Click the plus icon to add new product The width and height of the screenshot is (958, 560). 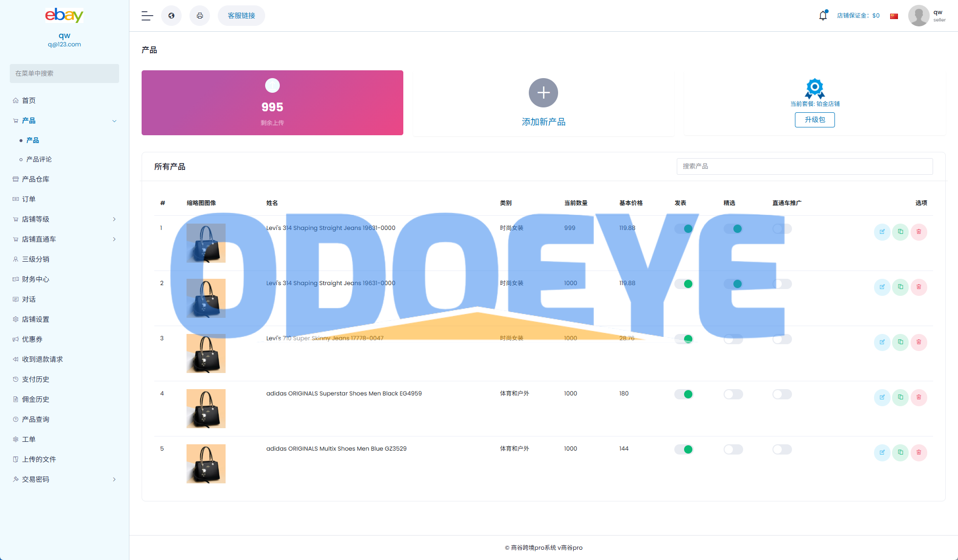[543, 93]
